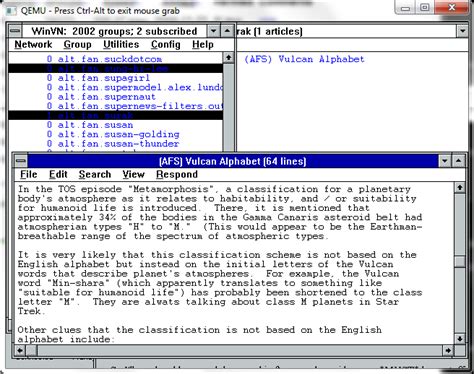Select newsgroup alt.fan.supernews-filters
The image size is (474, 374).
[x=115, y=106]
